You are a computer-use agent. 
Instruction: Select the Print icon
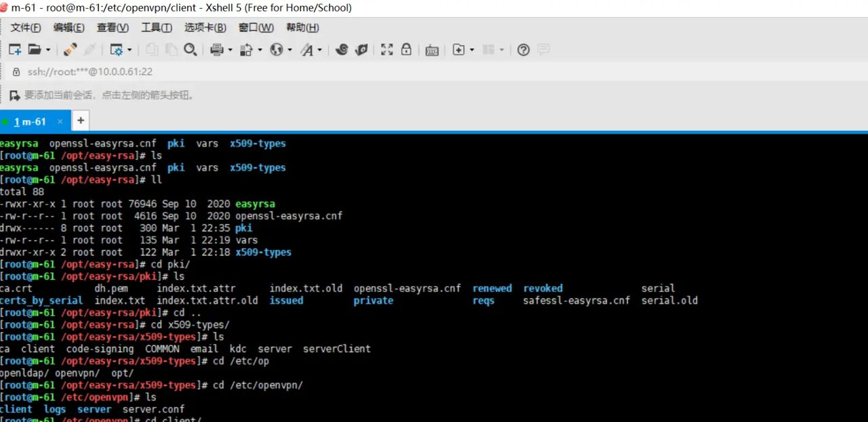(x=216, y=49)
